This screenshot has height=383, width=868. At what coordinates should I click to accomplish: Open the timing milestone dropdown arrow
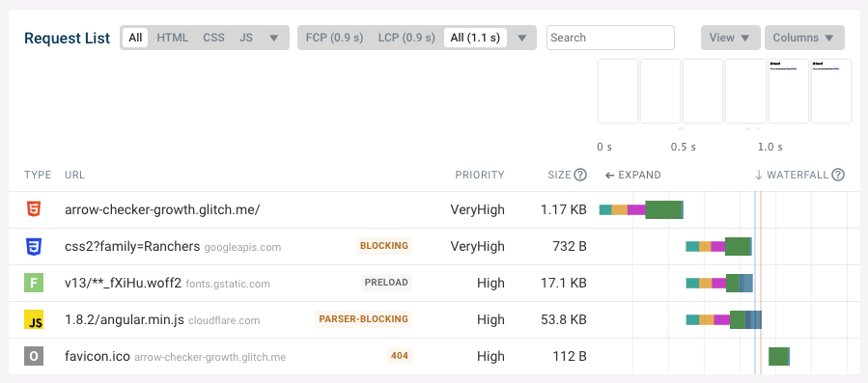tap(521, 39)
